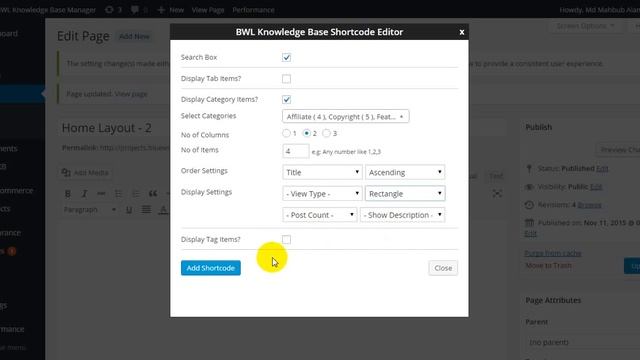Click the text color icon
Viewport: 640px width, 360px height.
pos(163,210)
